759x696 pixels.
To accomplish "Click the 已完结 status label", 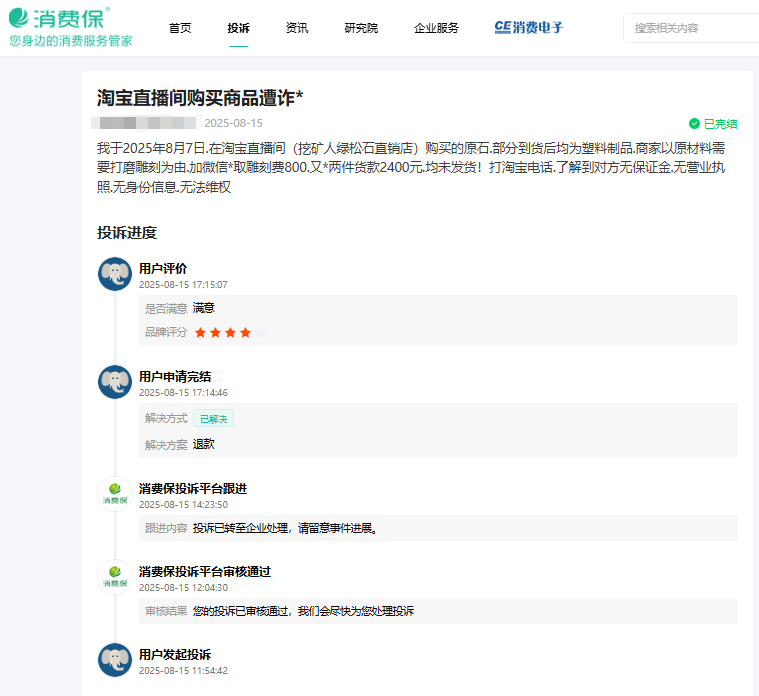I will coord(720,124).
